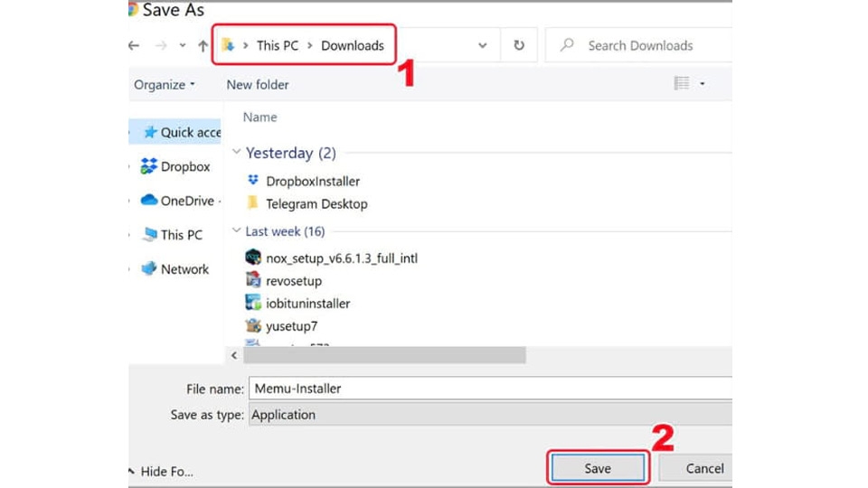Click the search magnifier icon
The height and width of the screenshot is (488, 868).
tap(567, 45)
